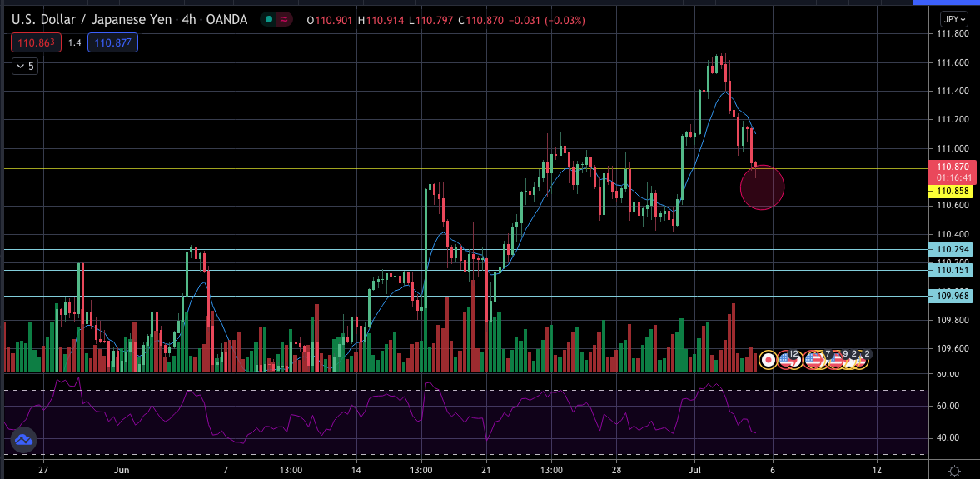This screenshot has height=479, width=980.
Task: Click the TradingView logo badge on the chart
Action: (22, 438)
